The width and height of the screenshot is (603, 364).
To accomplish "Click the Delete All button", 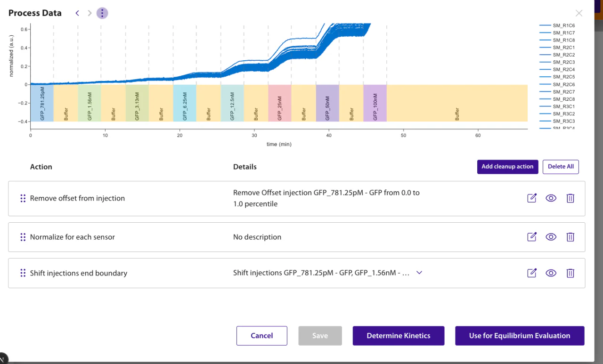I will pyautogui.click(x=561, y=167).
